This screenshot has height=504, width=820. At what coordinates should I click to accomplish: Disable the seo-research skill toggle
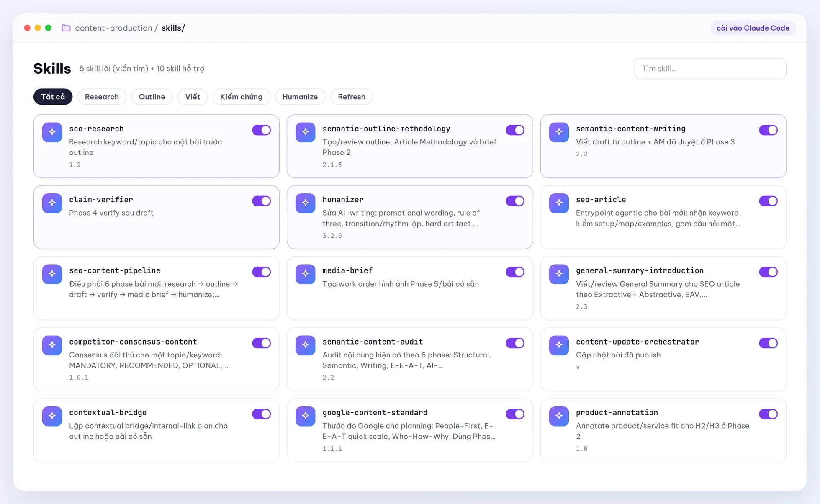click(261, 130)
